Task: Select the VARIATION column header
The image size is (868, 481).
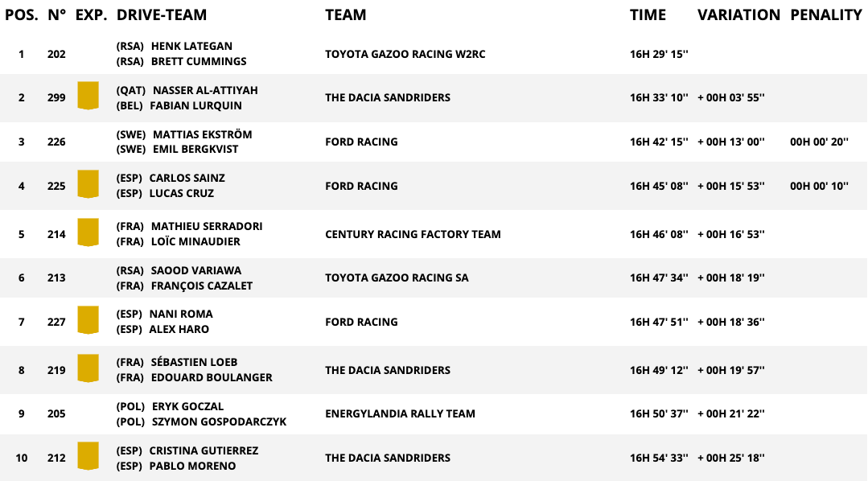Action: point(738,14)
